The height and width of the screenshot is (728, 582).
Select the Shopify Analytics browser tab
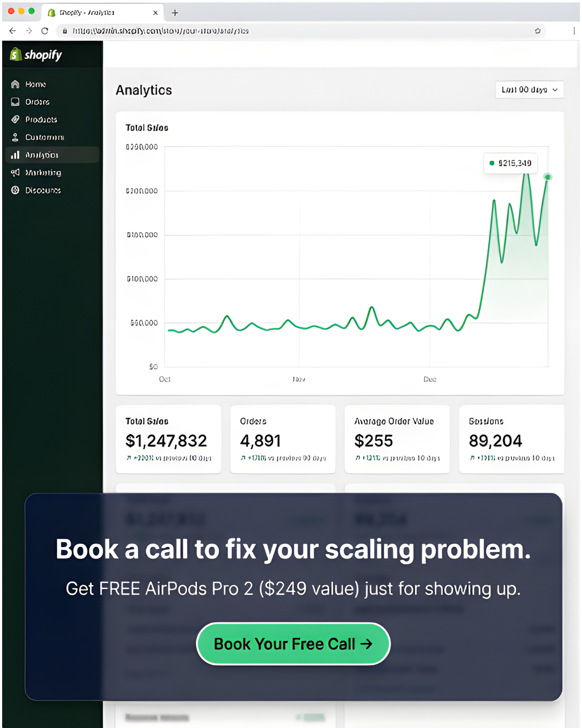[x=102, y=12]
